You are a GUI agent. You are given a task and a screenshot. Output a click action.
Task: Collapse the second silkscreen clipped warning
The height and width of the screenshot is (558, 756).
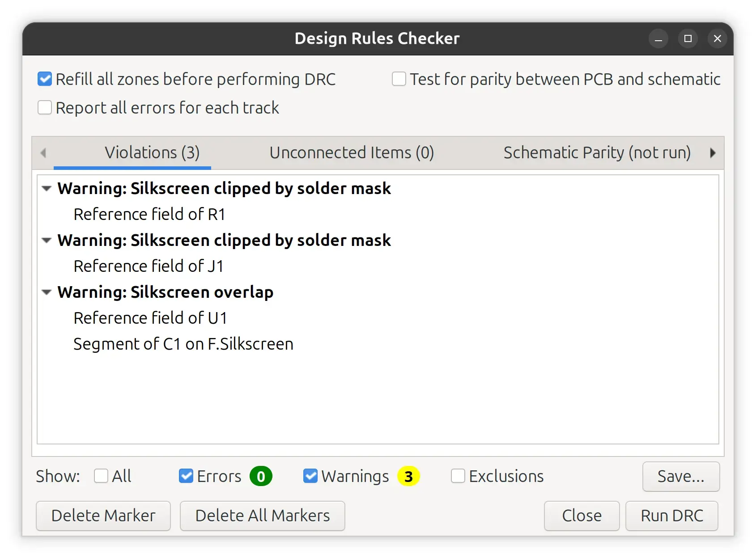tap(47, 241)
